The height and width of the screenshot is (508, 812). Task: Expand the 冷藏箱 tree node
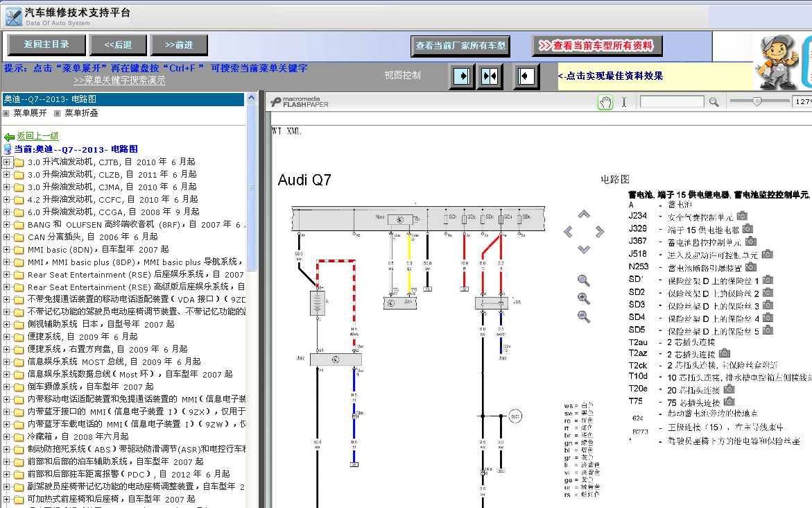pos(7,437)
